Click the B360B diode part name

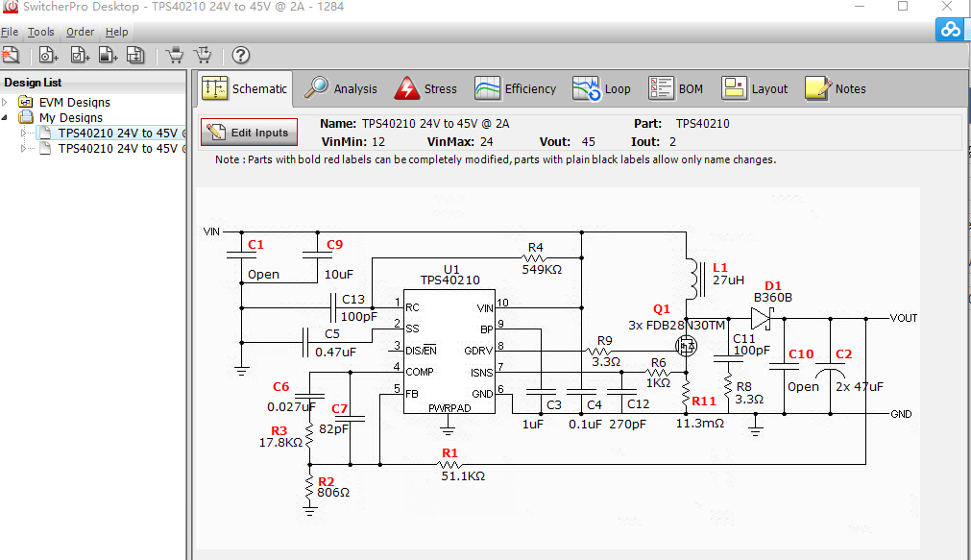point(773,298)
